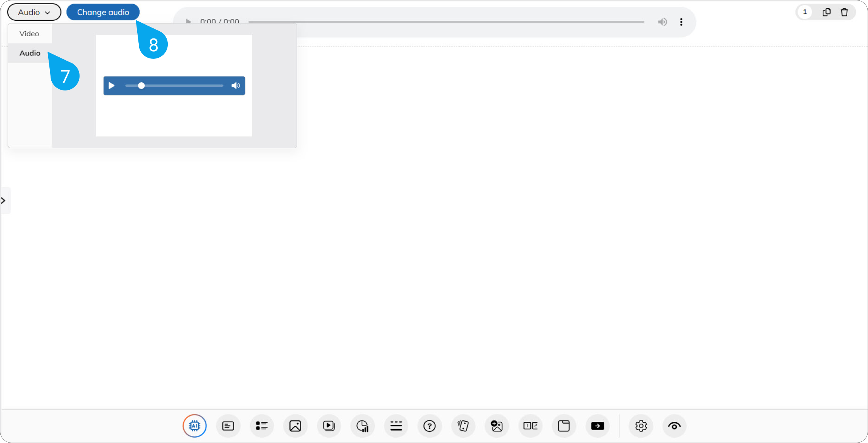868x443 pixels.
Task: Expand the collapsed left sidebar
Action: pyautogui.click(x=4, y=201)
